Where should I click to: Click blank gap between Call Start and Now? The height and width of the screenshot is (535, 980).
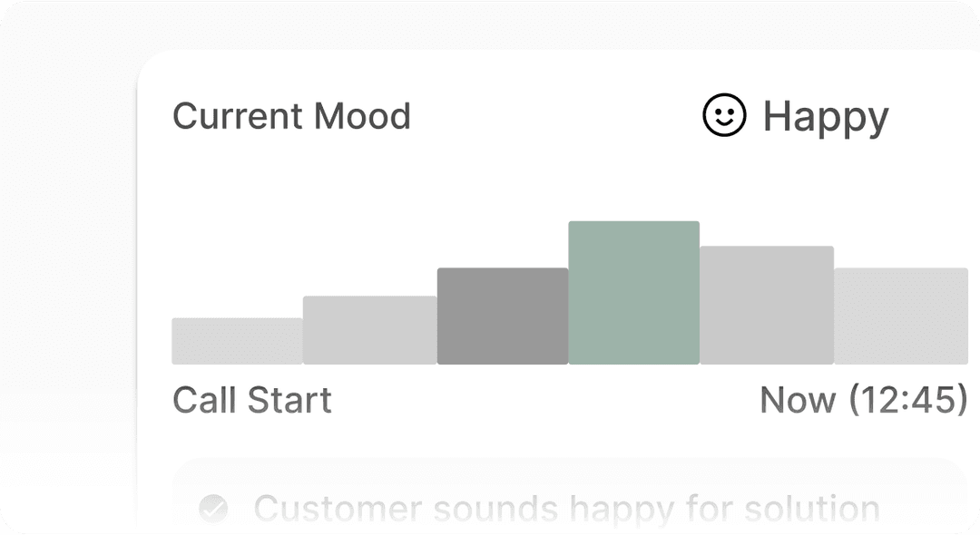point(544,400)
